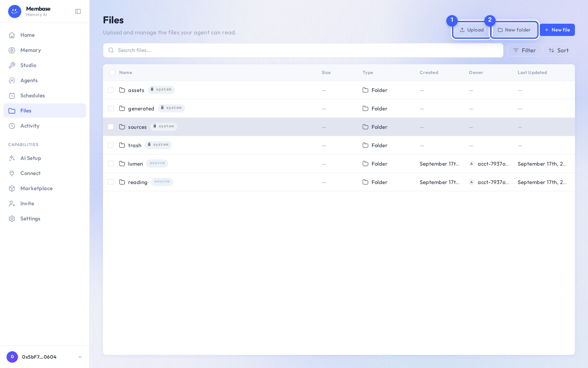Click the Last Updated column header

point(532,73)
